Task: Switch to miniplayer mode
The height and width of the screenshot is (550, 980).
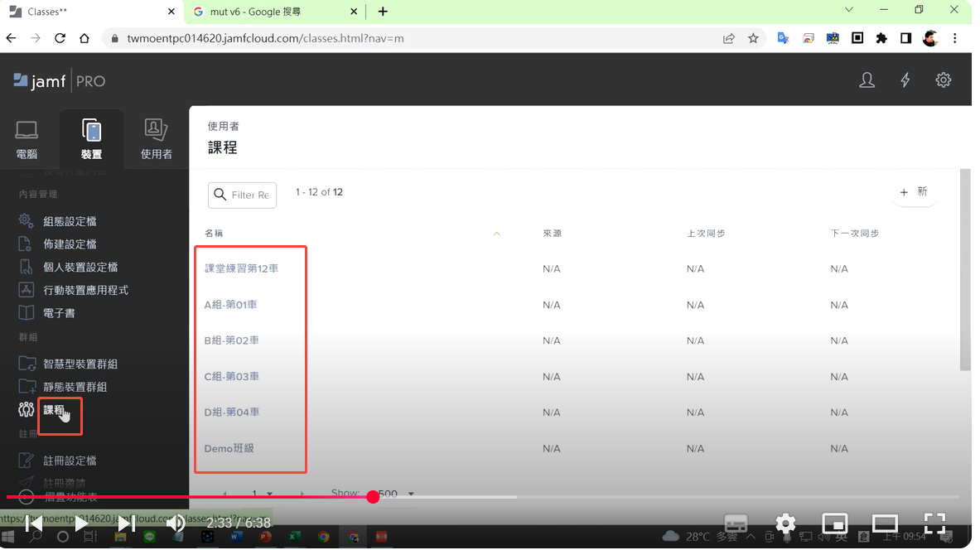Action: 835,523
